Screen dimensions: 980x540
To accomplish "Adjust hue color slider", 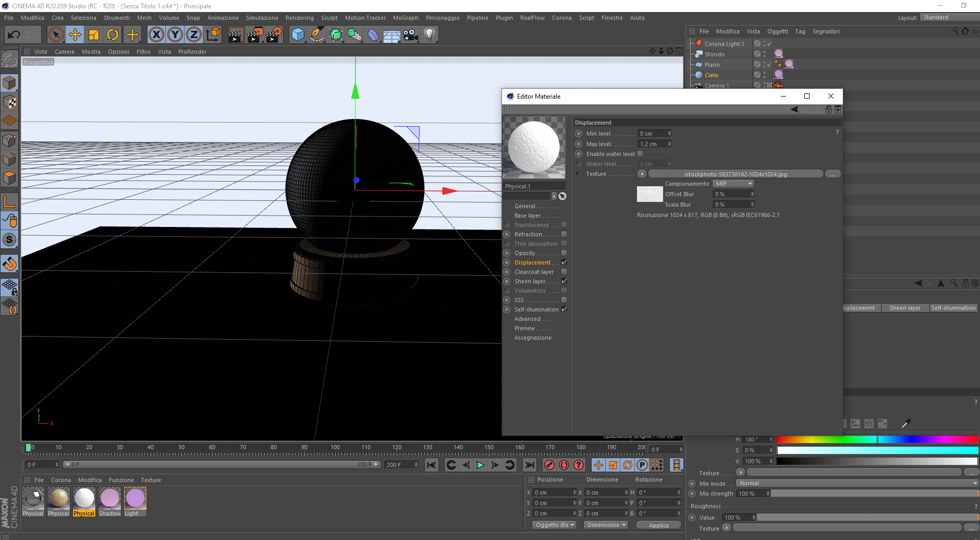I will click(x=877, y=439).
